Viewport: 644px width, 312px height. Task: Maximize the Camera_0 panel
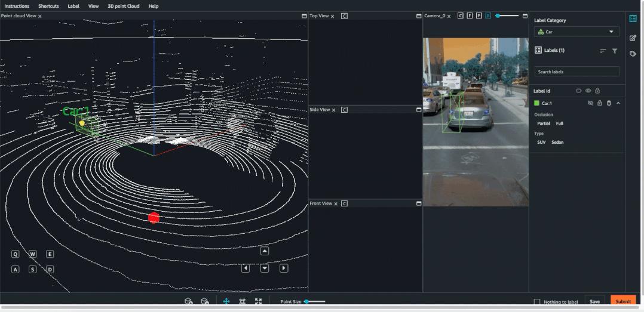525,16
